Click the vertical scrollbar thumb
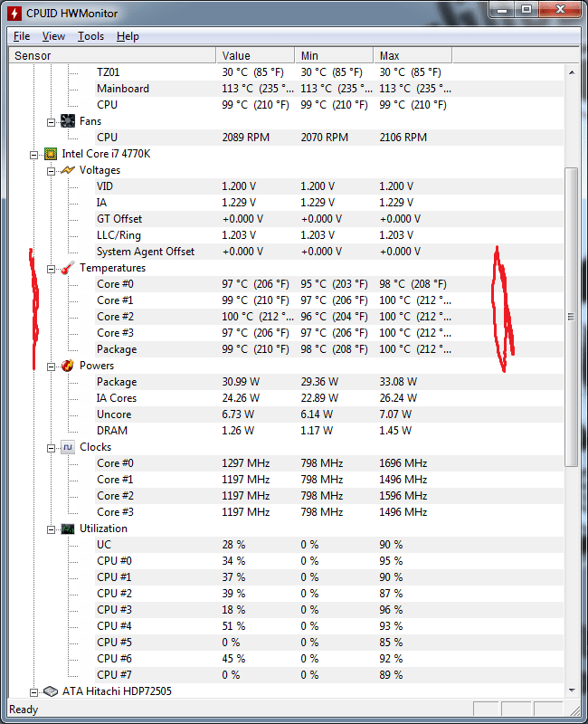Viewport: 588px width, 724px height. [570, 317]
